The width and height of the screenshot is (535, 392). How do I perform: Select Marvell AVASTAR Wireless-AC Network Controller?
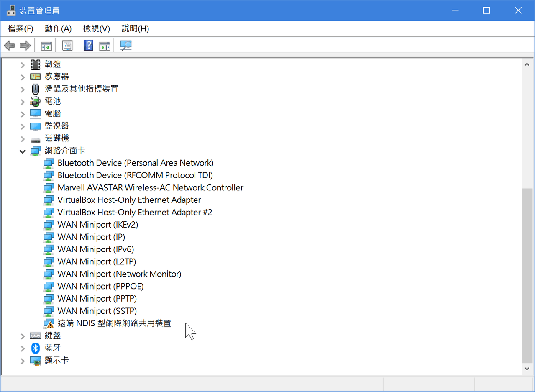pyautogui.click(x=150, y=187)
